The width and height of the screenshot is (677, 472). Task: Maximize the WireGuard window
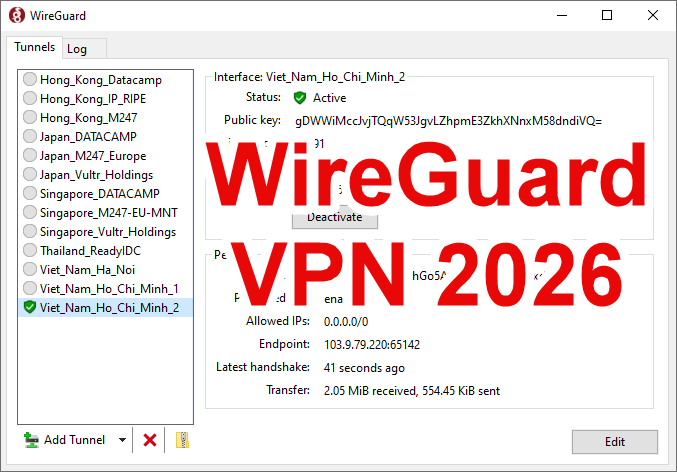(607, 16)
